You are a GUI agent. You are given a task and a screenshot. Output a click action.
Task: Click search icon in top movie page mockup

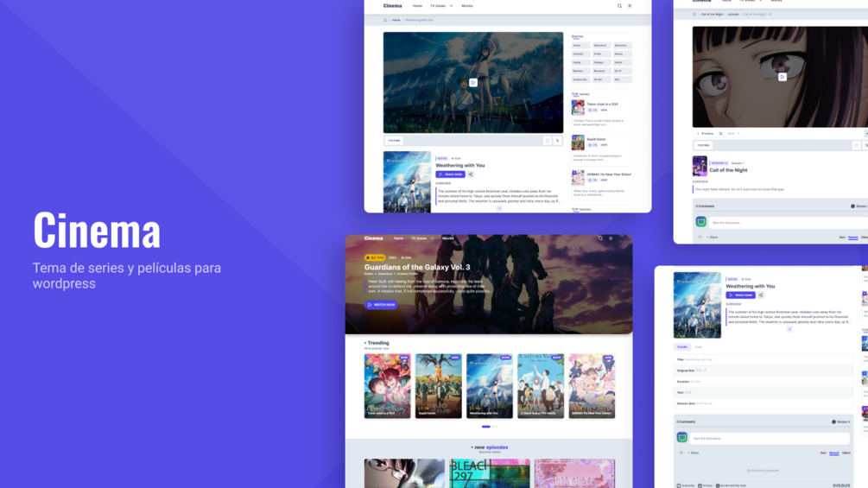619,6
